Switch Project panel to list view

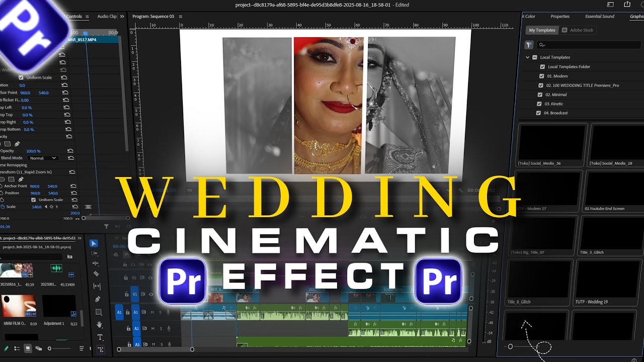(x=17, y=348)
